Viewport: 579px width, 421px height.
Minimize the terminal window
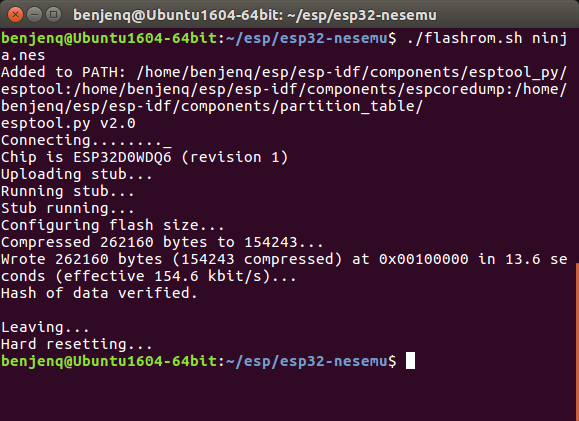[34, 15]
